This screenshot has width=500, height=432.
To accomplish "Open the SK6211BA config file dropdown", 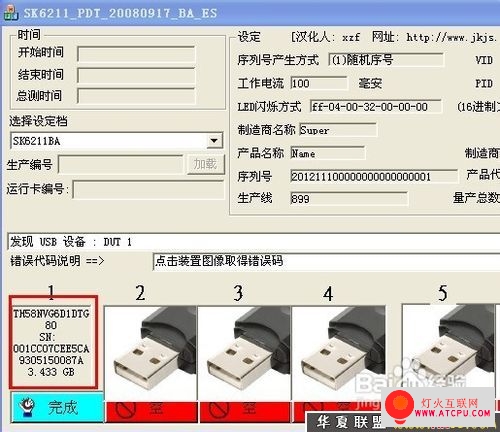I will 214,141.
